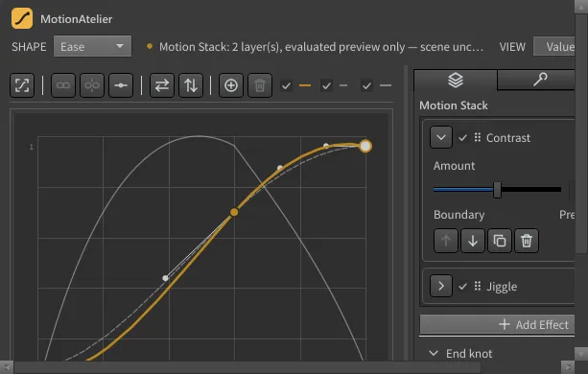Screen dimensions: 588x374
Task: Click the orange status dot before Motion Stack text
Action: (150, 46)
